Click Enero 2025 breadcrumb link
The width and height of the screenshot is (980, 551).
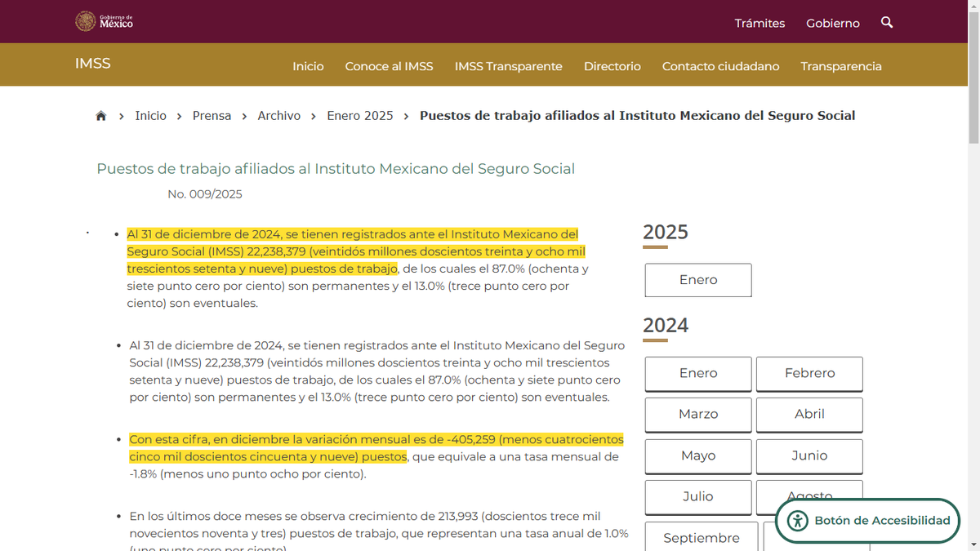pyautogui.click(x=360, y=116)
